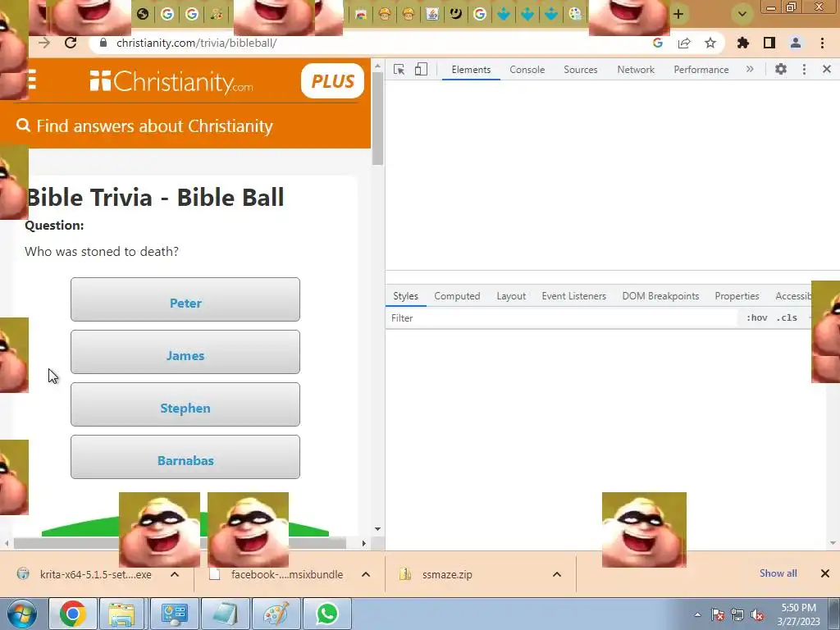This screenshot has width=840, height=630.
Task: Open the site's hamburger menu
Action: (x=32, y=80)
